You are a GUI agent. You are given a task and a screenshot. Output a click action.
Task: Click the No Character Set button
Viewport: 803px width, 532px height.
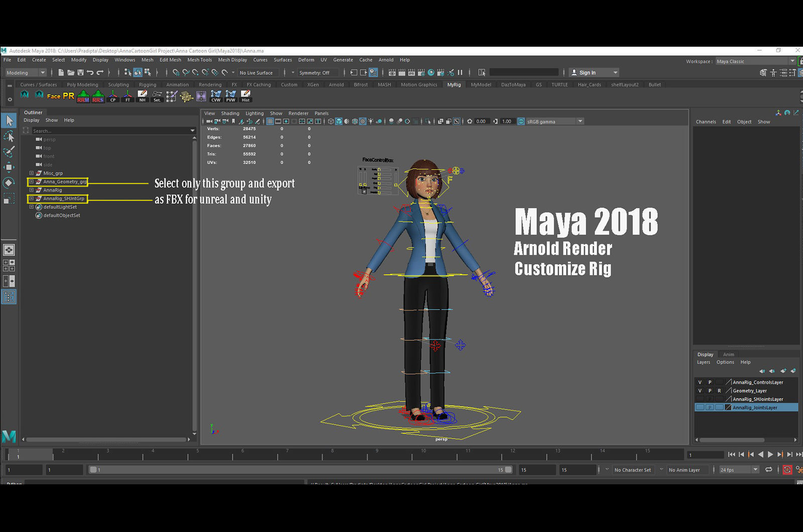pyautogui.click(x=632, y=470)
